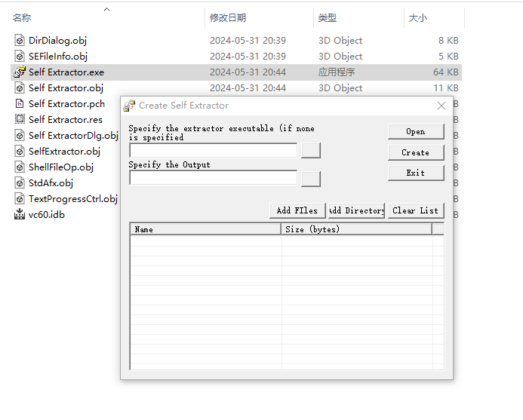Browse for the output file
This screenshot has width=523, height=420.
coord(311,179)
